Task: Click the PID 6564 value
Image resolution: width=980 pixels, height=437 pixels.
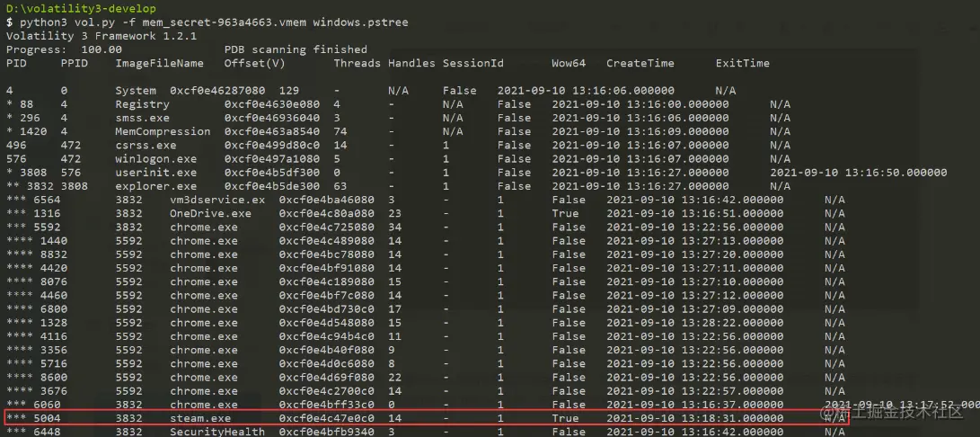Action: (46, 200)
